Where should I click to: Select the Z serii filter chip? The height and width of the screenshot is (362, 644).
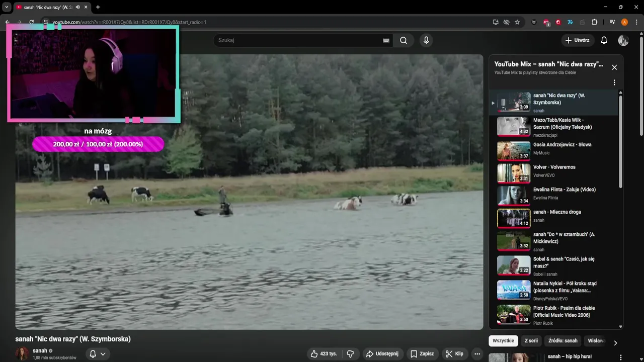point(531,340)
